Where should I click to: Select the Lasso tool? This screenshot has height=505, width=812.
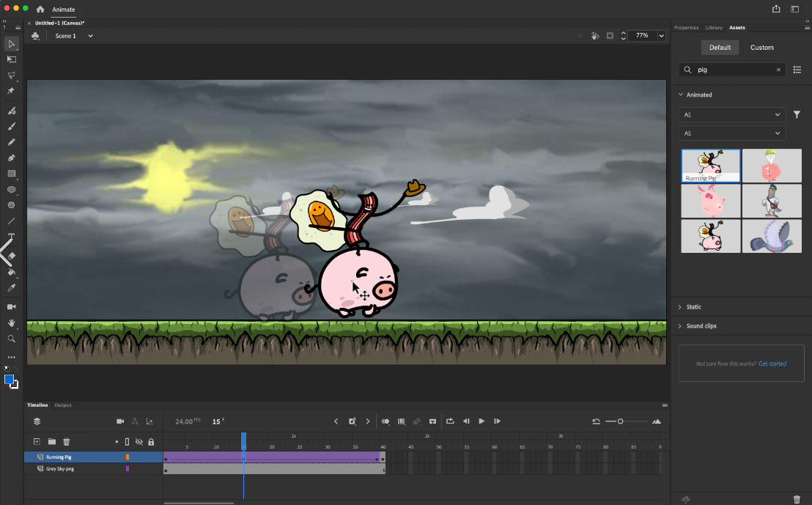(x=11, y=75)
